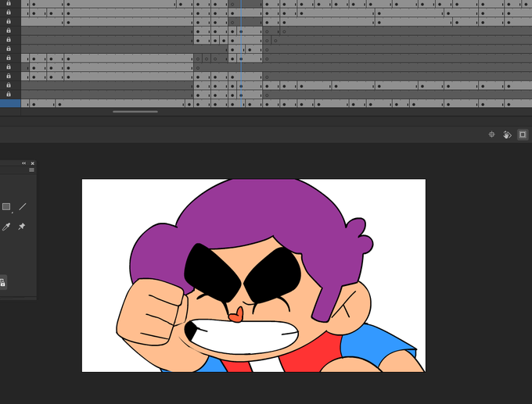This screenshot has width=532, height=404.
Task: Unlock the topmost timeline layer
Action: (x=9, y=3)
